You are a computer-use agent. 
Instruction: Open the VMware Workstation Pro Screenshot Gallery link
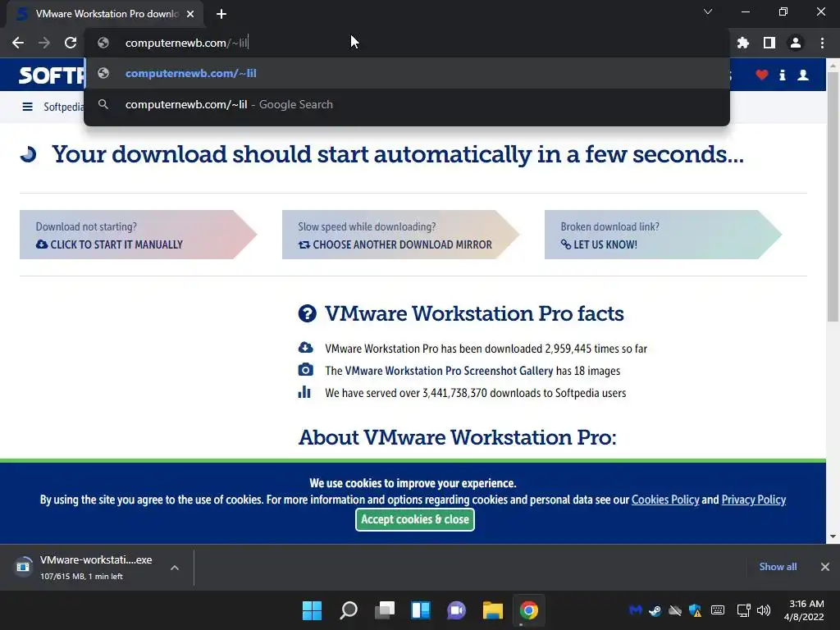click(x=449, y=371)
